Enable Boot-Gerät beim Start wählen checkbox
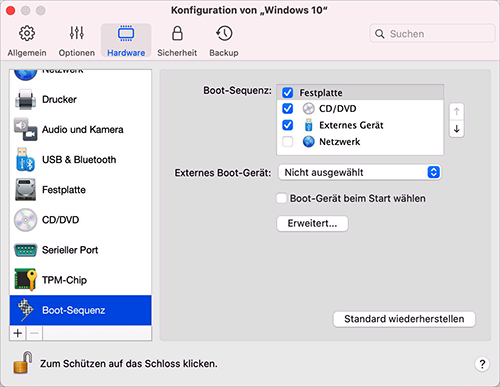Image resolution: width=500 pixels, height=387 pixels. tap(282, 198)
